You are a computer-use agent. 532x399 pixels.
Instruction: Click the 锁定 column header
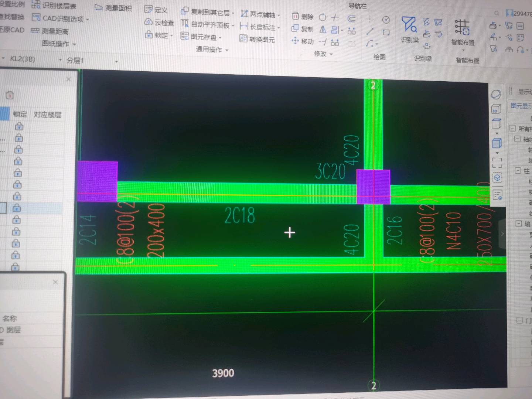tap(20, 114)
